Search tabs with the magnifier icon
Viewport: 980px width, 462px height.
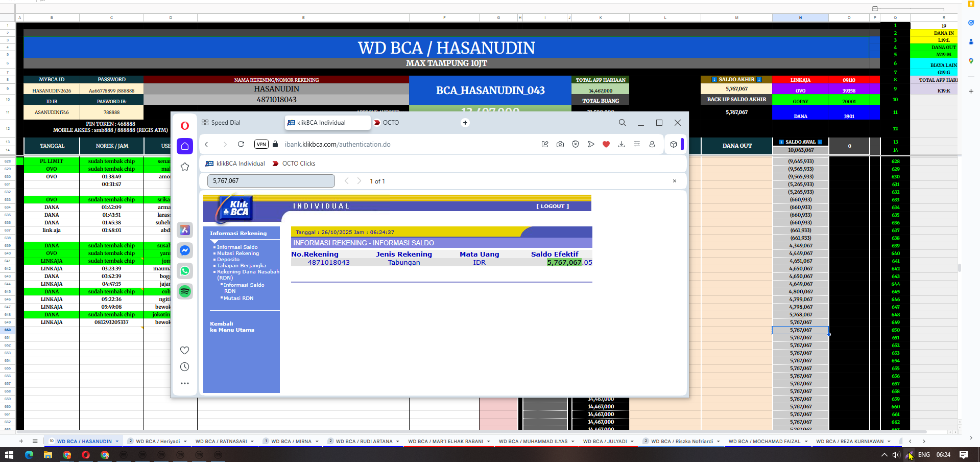tap(622, 123)
